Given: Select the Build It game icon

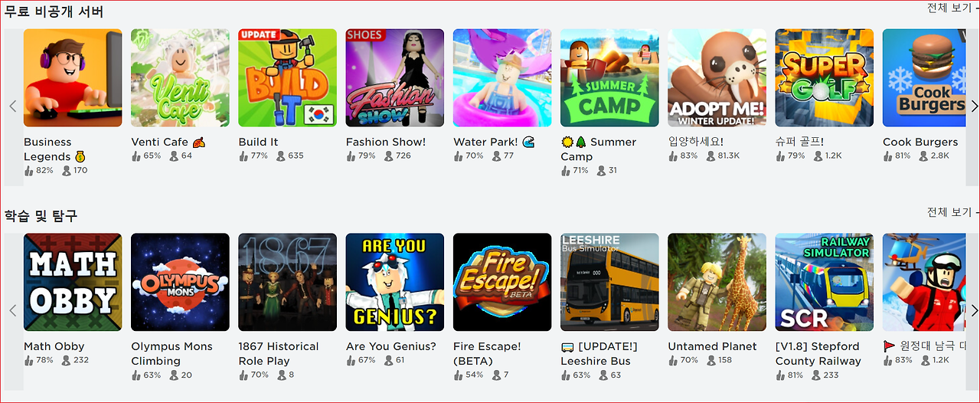Looking at the screenshot, I should (x=287, y=78).
